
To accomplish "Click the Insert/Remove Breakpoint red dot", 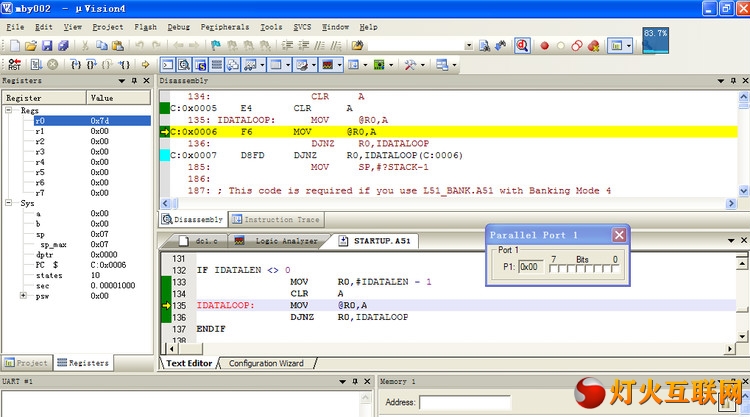I will [544, 46].
